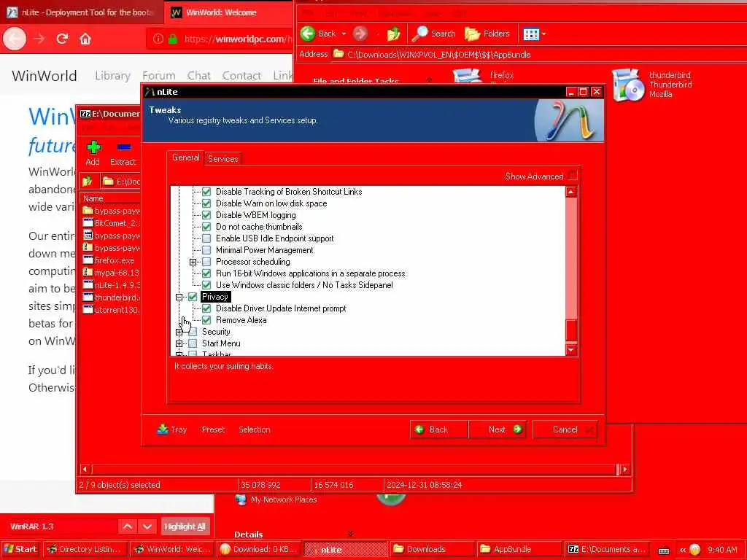Uncheck Do not cache thumbnails
This screenshot has height=560, width=747.
[x=206, y=227]
